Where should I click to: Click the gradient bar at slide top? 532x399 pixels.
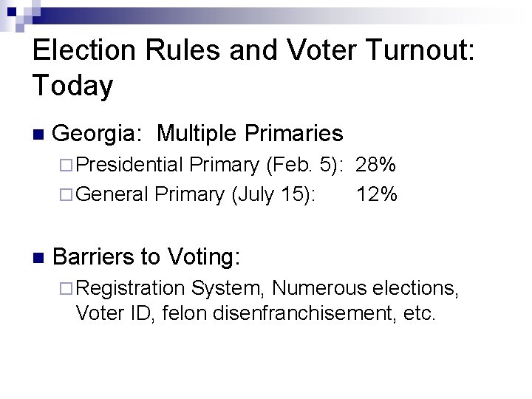coord(296,12)
